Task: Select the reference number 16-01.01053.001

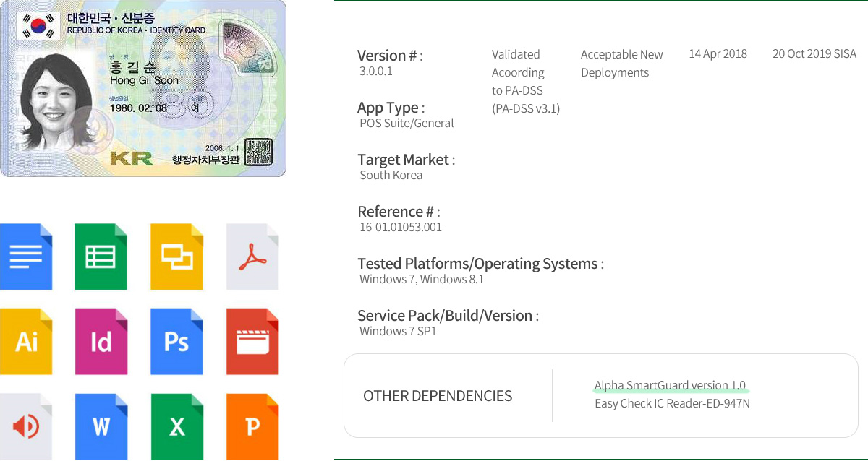Action: tap(401, 227)
